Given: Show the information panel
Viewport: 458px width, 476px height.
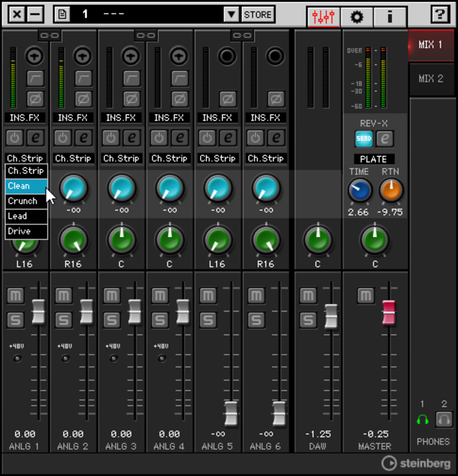Looking at the screenshot, I should click(390, 16).
